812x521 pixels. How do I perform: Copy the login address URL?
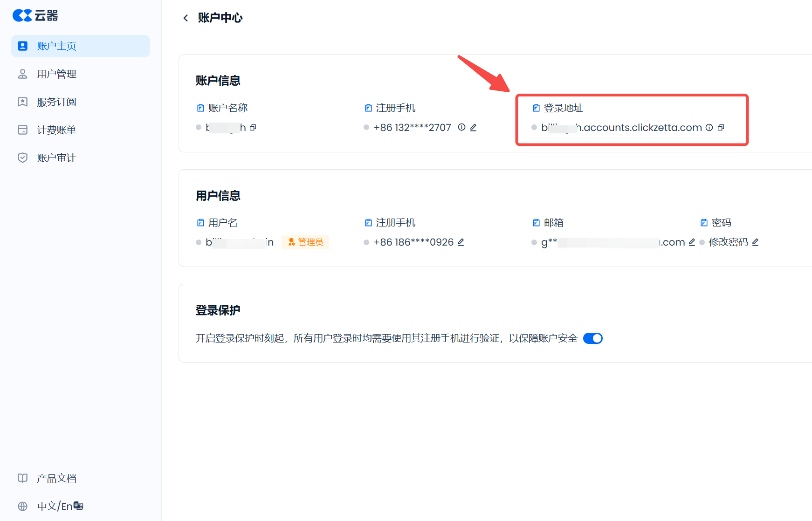721,128
